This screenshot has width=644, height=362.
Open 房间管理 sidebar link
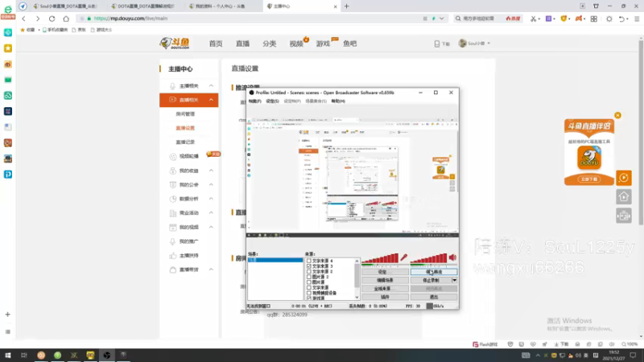185,113
